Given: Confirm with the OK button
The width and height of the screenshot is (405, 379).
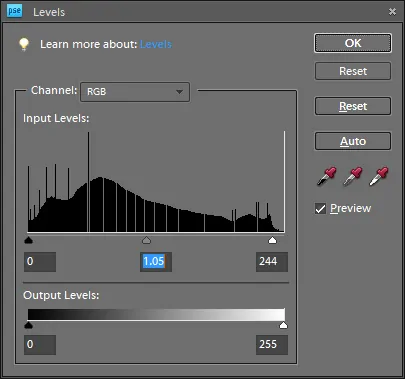Looking at the screenshot, I should point(353,43).
